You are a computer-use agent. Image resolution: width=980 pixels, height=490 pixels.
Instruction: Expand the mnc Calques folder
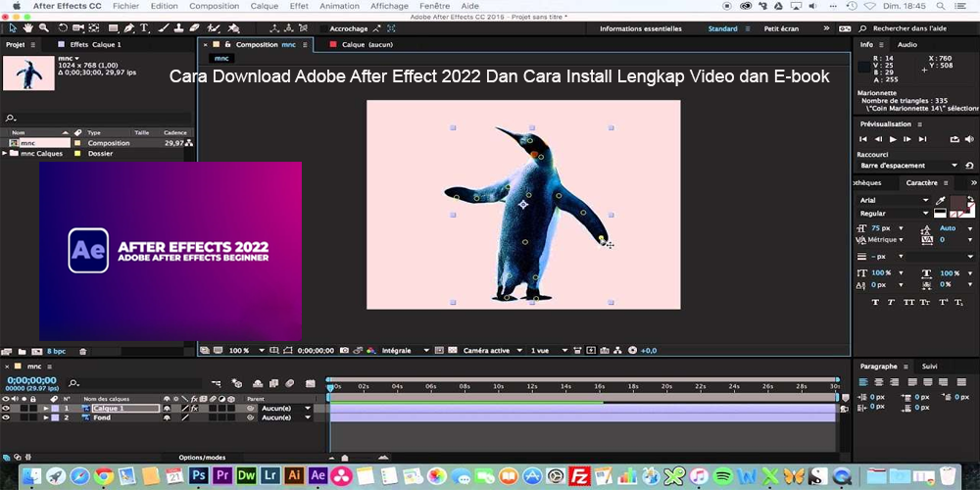5,153
